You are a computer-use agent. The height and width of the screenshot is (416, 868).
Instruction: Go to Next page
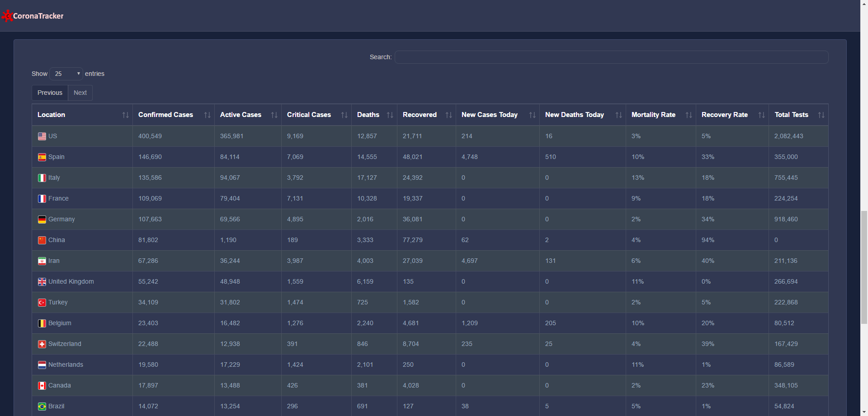click(80, 93)
